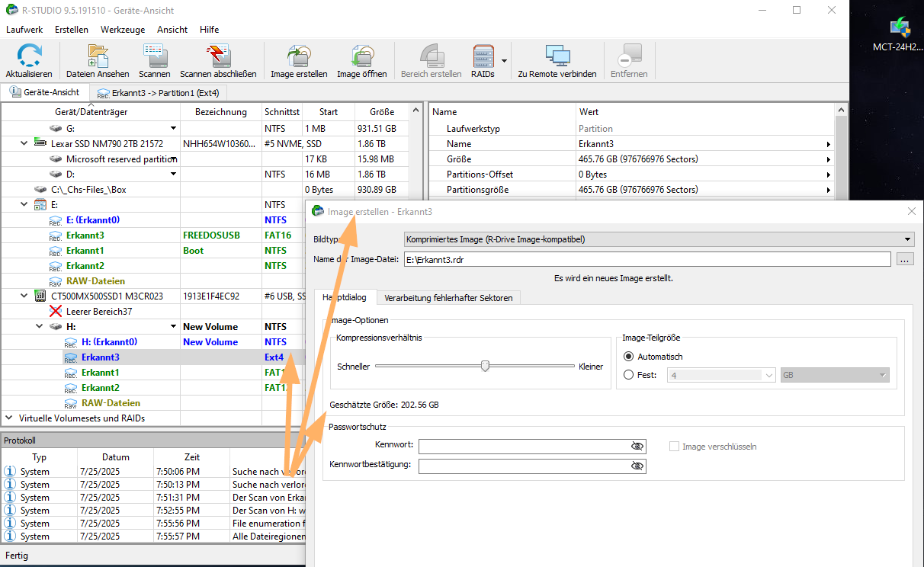Select Erkannt3 partition under H:
Viewport: 924px width, 567px height.
click(100, 357)
